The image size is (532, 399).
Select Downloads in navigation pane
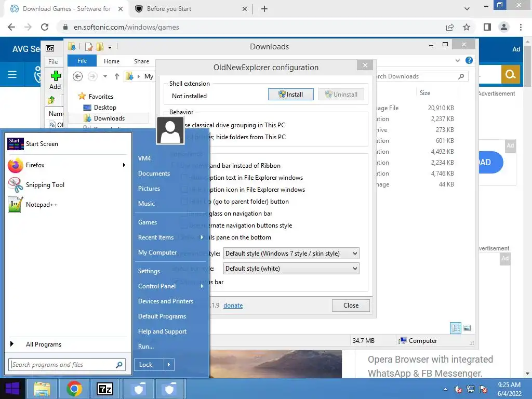109,118
